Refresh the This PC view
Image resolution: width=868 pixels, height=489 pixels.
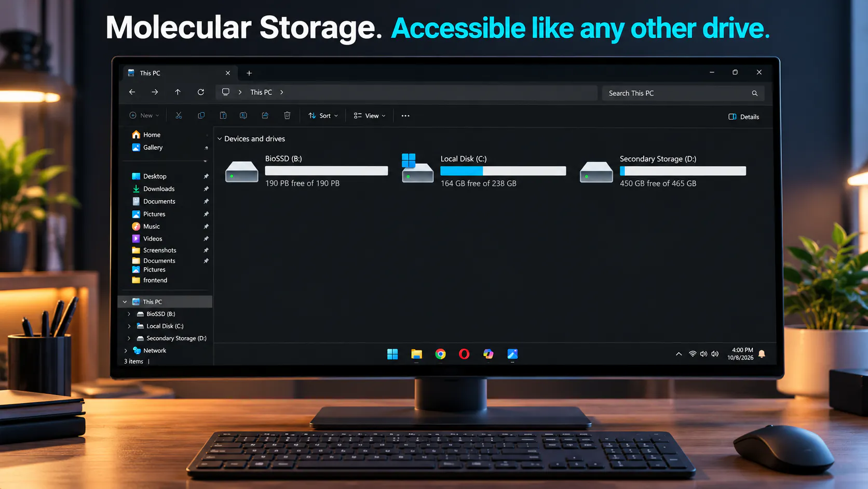201,92
